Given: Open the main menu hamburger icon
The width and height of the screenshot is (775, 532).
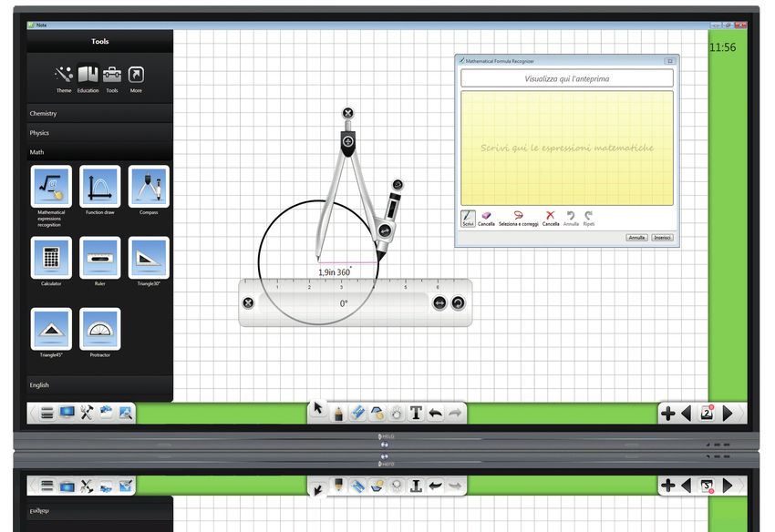Looking at the screenshot, I should 46,413.
